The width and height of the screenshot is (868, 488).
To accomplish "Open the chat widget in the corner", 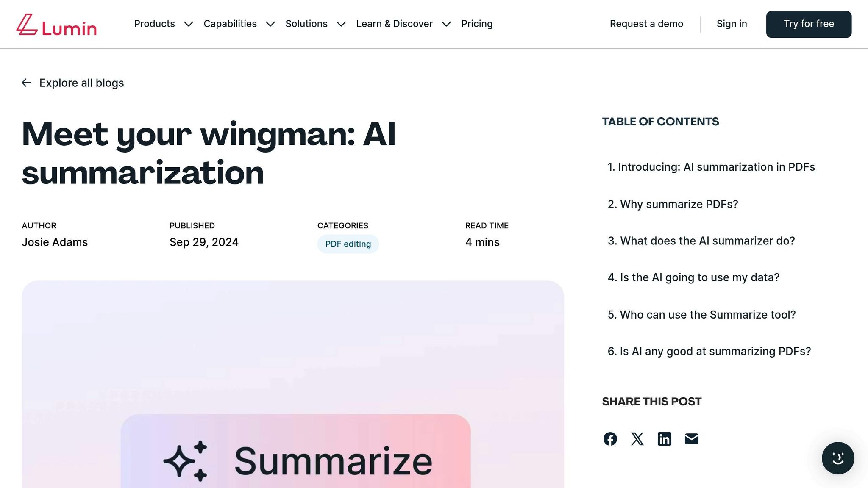I will pyautogui.click(x=838, y=458).
